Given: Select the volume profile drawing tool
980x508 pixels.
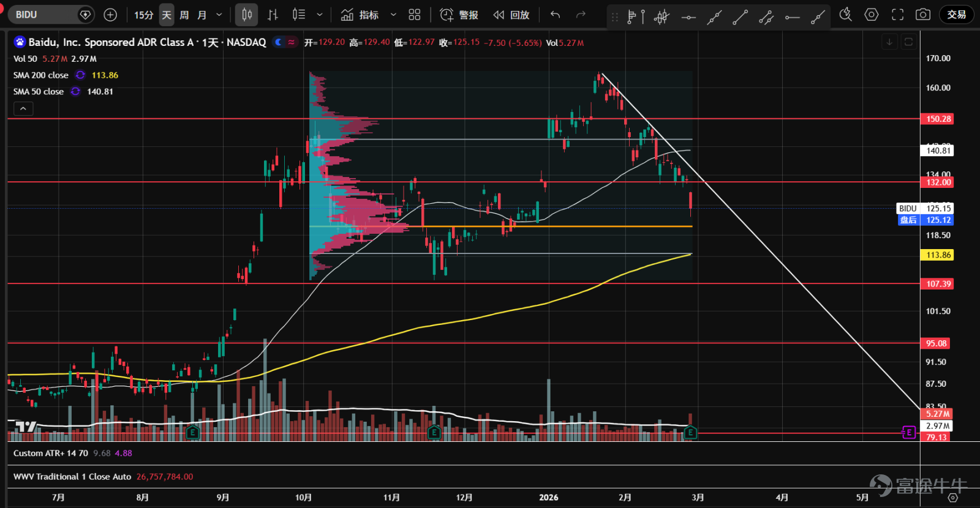Looking at the screenshot, I should (x=636, y=17).
